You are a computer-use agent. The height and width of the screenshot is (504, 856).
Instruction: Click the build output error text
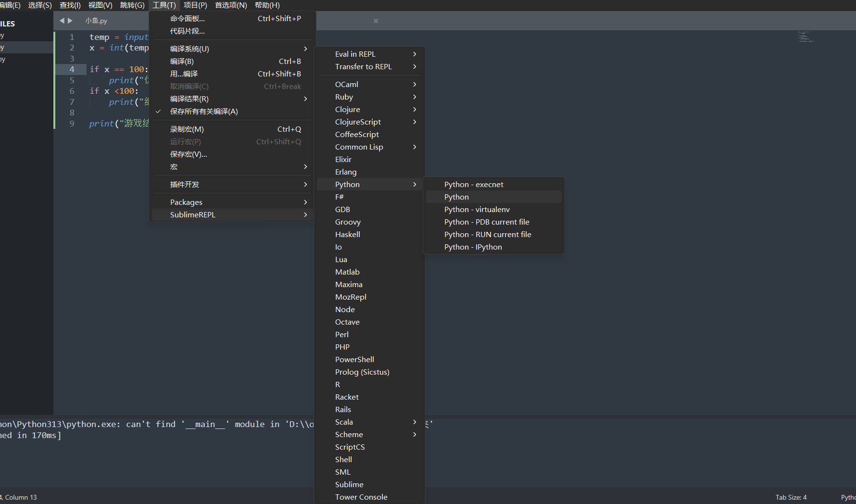[x=157, y=424]
